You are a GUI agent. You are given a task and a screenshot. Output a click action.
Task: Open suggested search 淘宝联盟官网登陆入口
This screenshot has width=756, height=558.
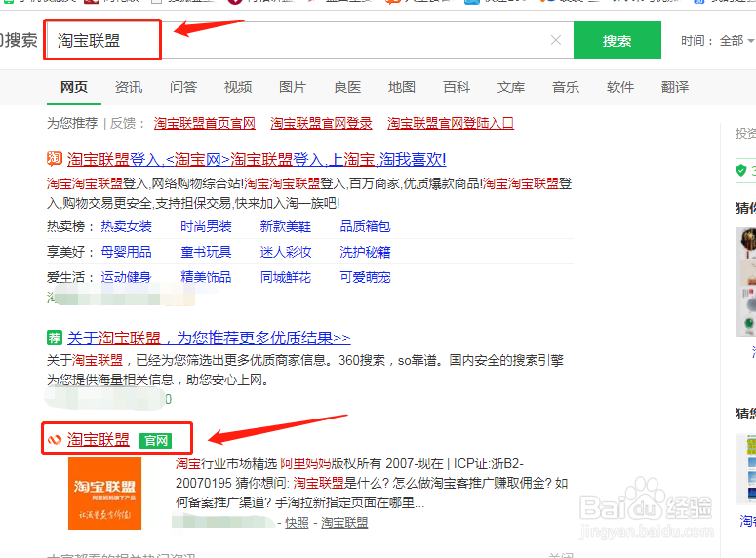[451, 124]
